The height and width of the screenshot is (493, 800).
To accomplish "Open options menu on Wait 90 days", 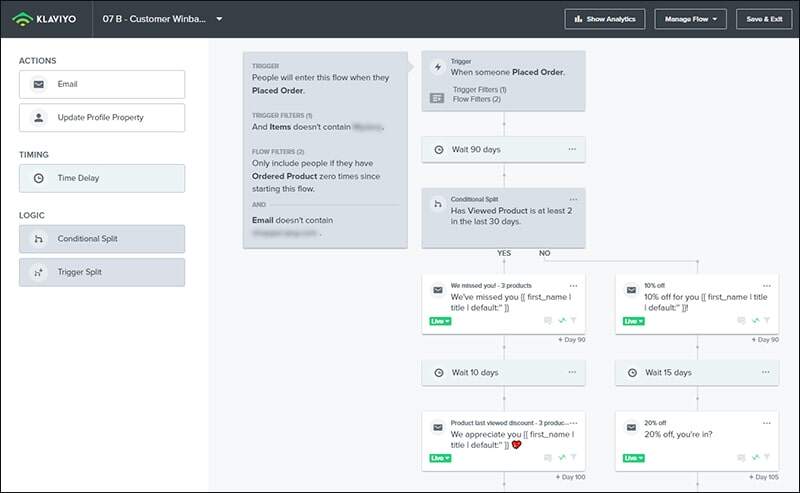I will pos(572,149).
